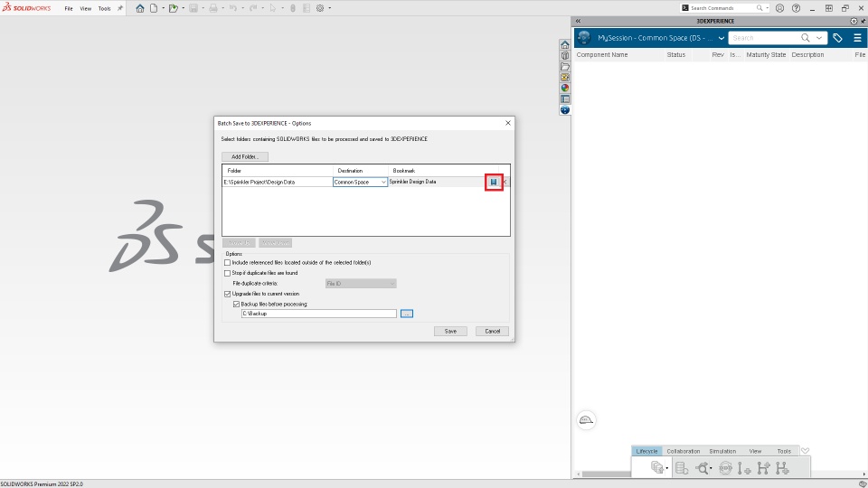Click the Open file folder icon
868x488 pixels.
pyautogui.click(x=174, y=8)
